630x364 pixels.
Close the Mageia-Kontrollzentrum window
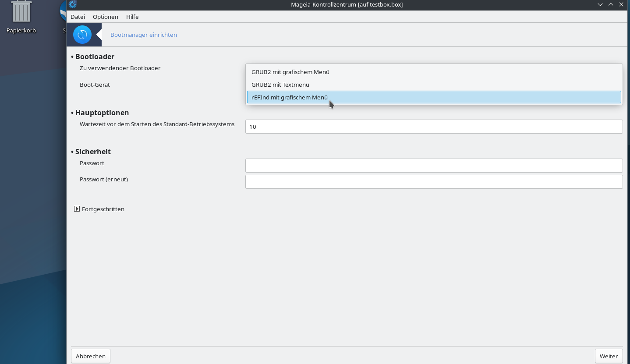coord(621,4)
